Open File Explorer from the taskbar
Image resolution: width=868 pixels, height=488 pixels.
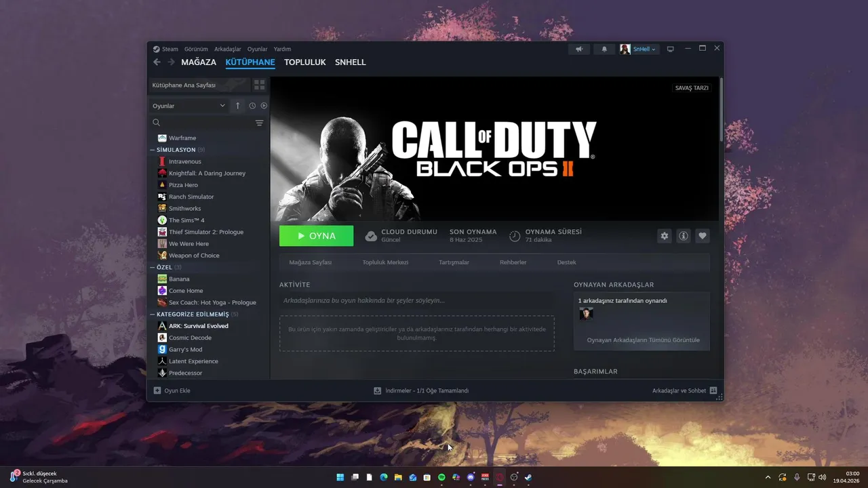click(398, 477)
